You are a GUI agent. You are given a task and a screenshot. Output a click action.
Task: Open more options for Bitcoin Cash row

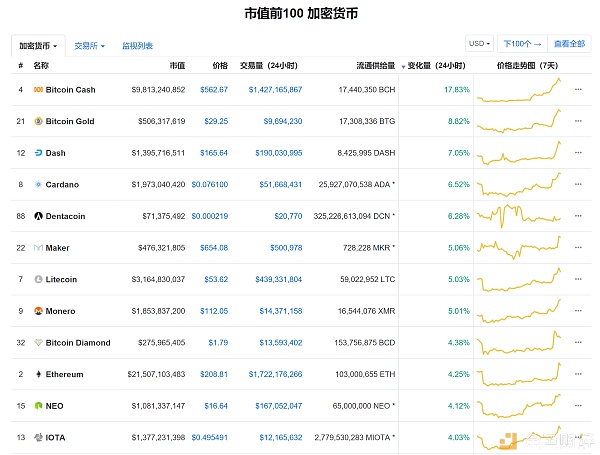[578, 89]
